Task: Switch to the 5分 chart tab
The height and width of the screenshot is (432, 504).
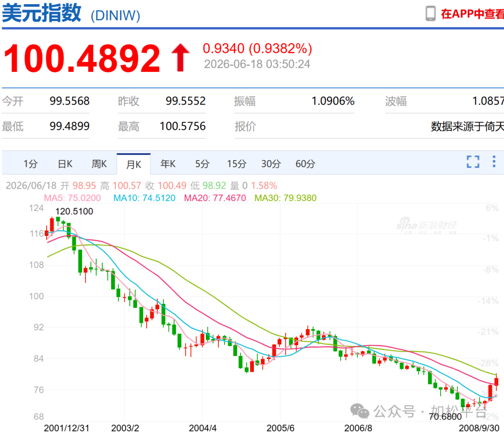Action: pos(202,164)
